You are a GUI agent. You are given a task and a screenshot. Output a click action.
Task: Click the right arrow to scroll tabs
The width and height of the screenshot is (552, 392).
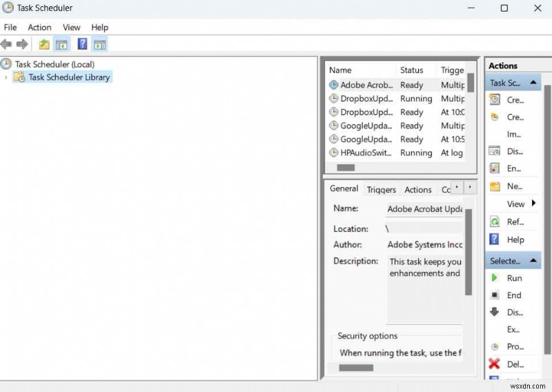470,187
